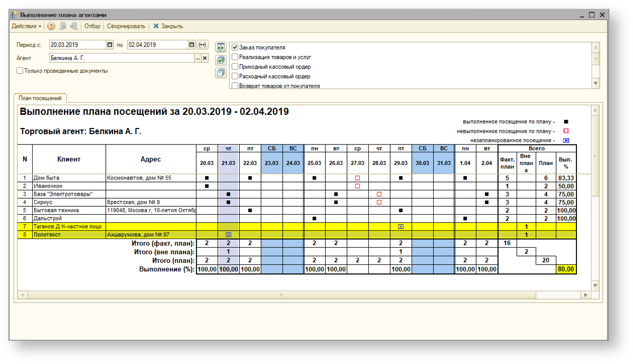Click the Адрес column header
Screen dimensions: 633x364
pos(151,159)
